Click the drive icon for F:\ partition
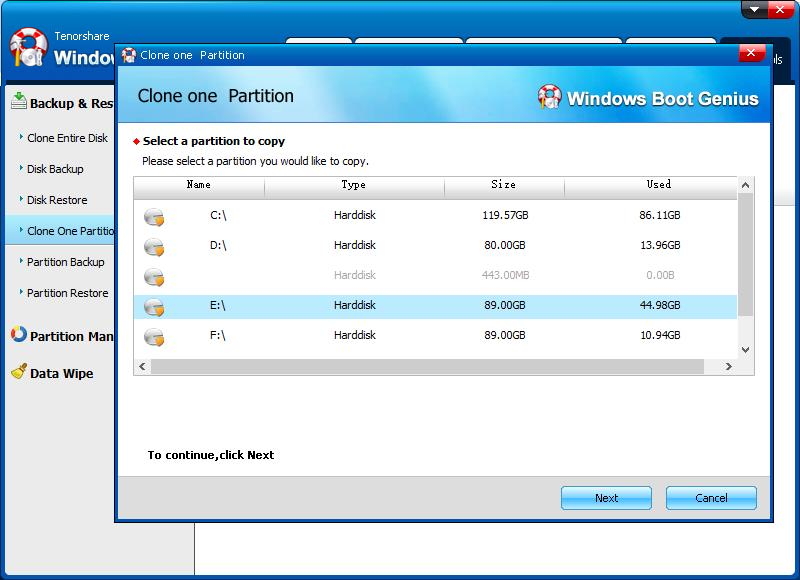 pos(154,337)
